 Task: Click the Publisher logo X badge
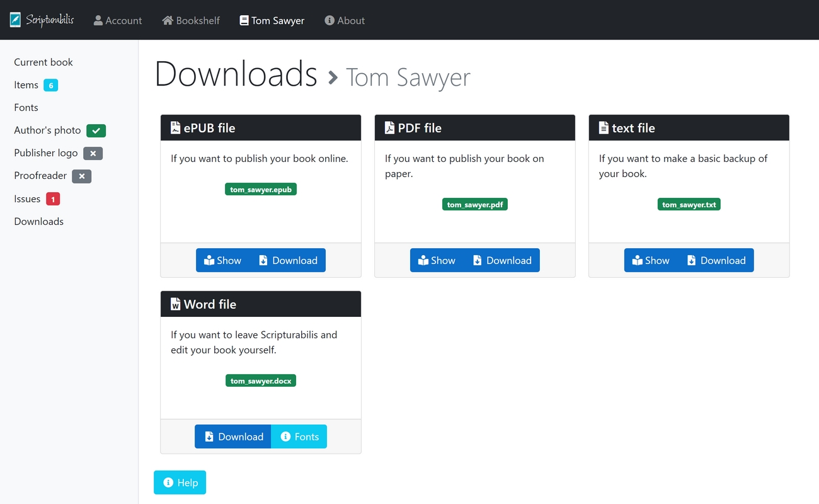pyautogui.click(x=93, y=153)
